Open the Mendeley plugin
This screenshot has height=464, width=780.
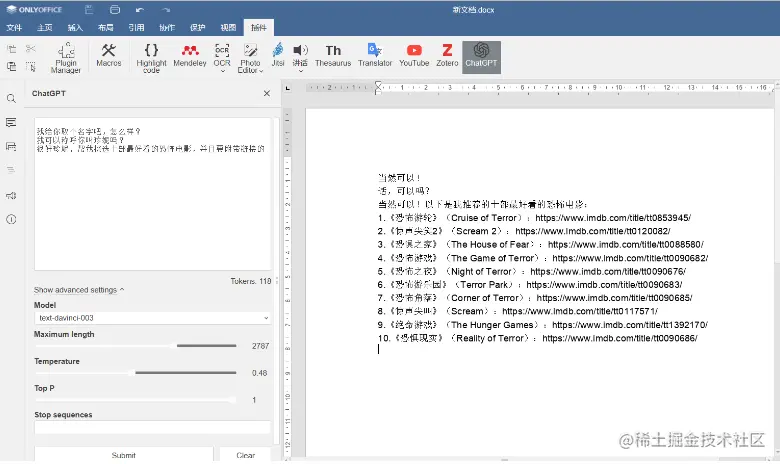pos(190,55)
